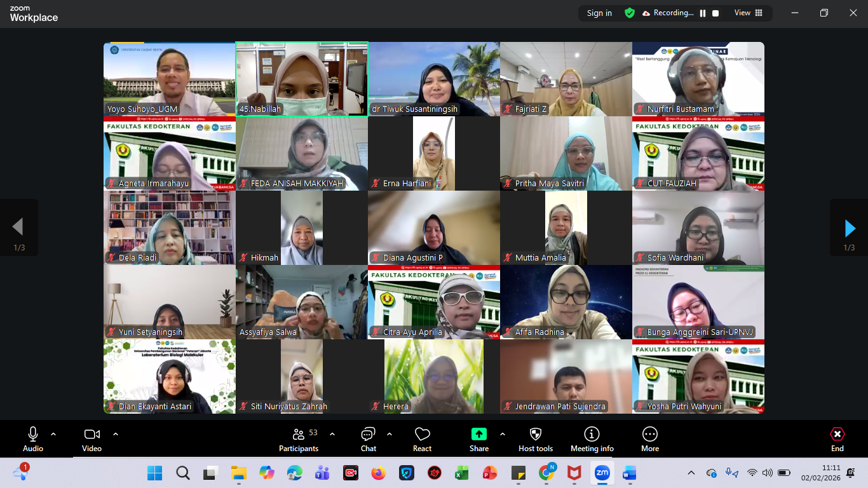The image size is (868, 488).
Task: Go to next gallery page arrow
Action: (x=850, y=227)
